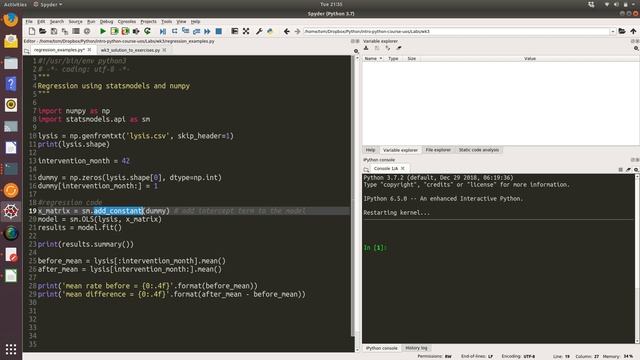
Task: Browse console tabs button
Action: 366,169
